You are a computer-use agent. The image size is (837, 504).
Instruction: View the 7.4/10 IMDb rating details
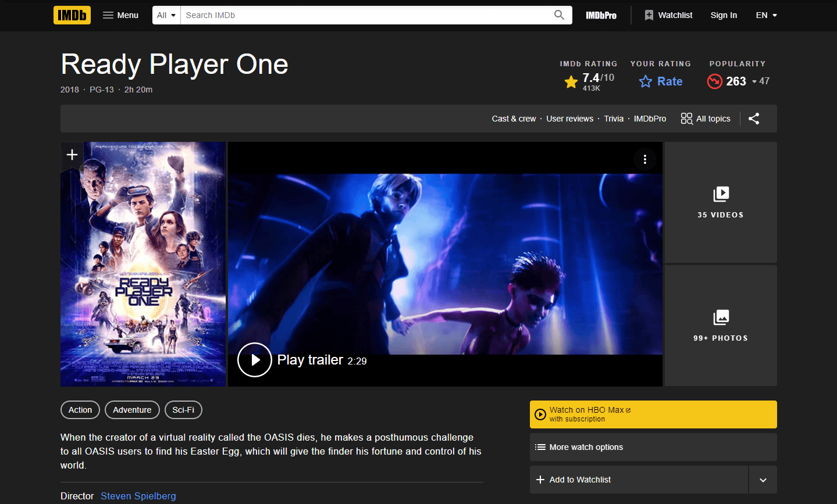tap(589, 82)
